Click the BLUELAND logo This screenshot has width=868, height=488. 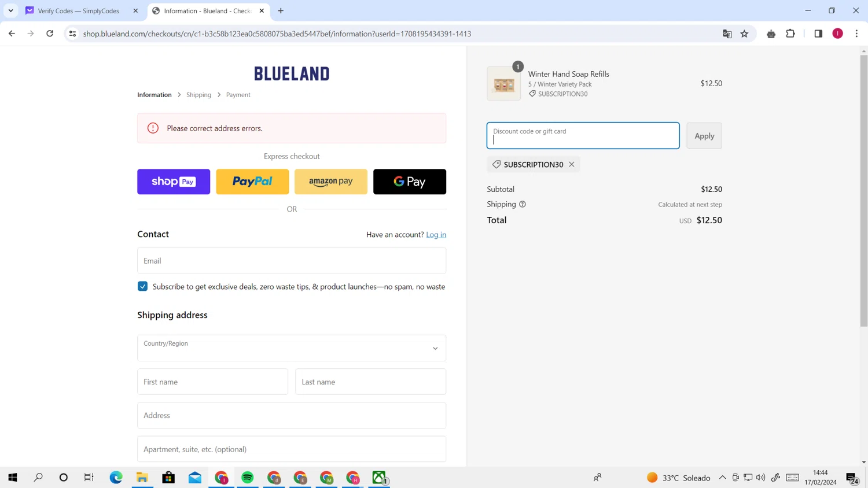tap(292, 73)
